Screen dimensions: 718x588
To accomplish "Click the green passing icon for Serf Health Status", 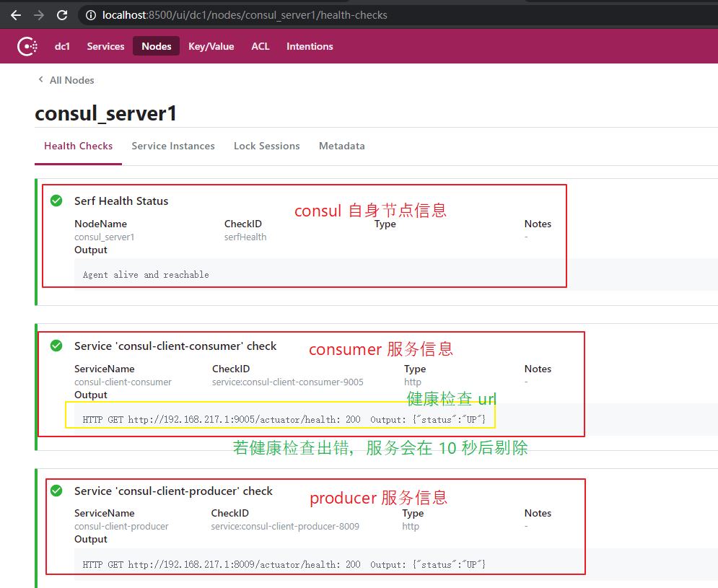I will tap(56, 201).
